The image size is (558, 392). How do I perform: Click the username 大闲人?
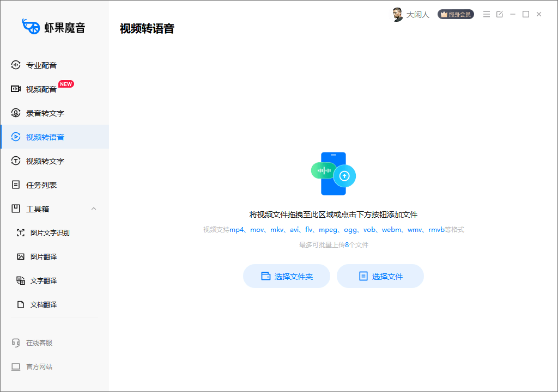pyautogui.click(x=418, y=15)
